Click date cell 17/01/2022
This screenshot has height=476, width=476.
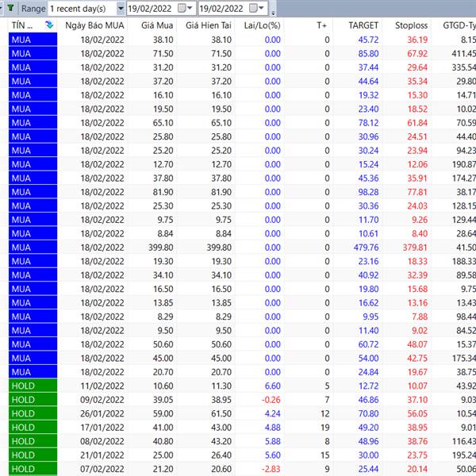(x=102, y=428)
